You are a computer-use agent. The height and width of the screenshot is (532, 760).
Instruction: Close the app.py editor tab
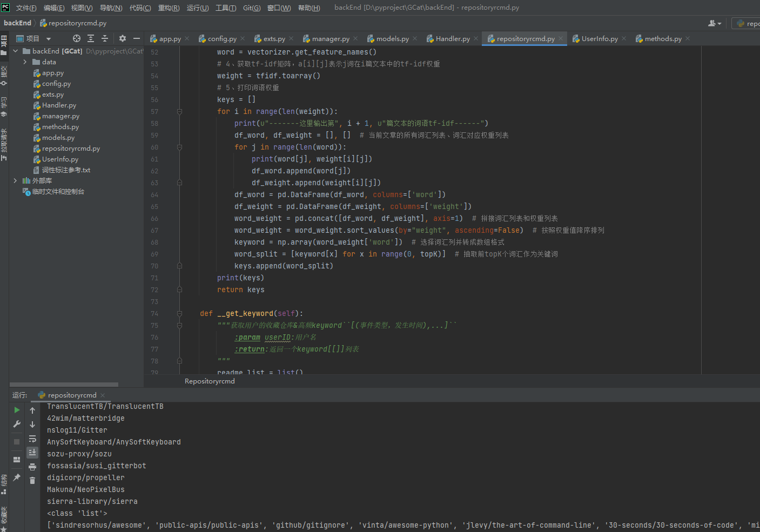coord(187,38)
